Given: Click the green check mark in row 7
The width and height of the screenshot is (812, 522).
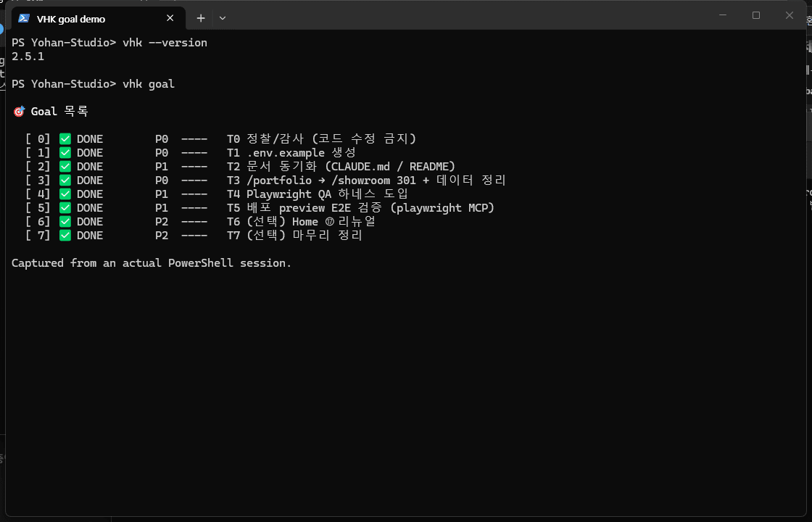Looking at the screenshot, I should click(x=65, y=235).
